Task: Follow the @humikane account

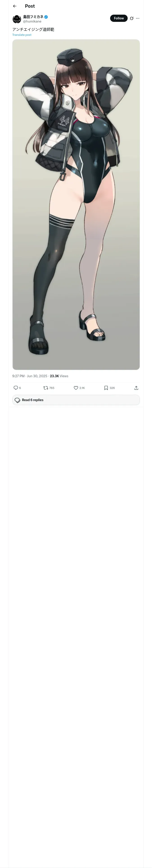Action: (x=119, y=18)
